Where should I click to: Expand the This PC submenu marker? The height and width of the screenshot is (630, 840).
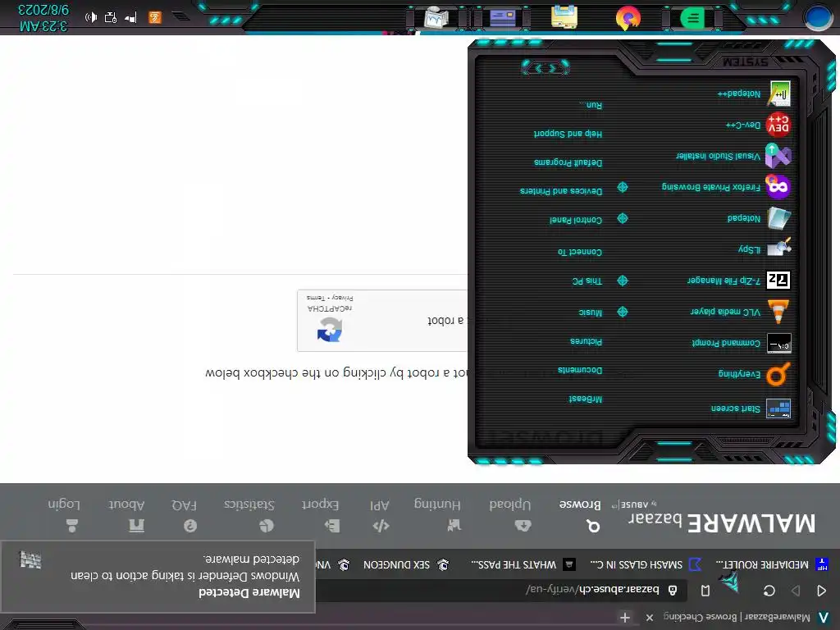(x=623, y=281)
